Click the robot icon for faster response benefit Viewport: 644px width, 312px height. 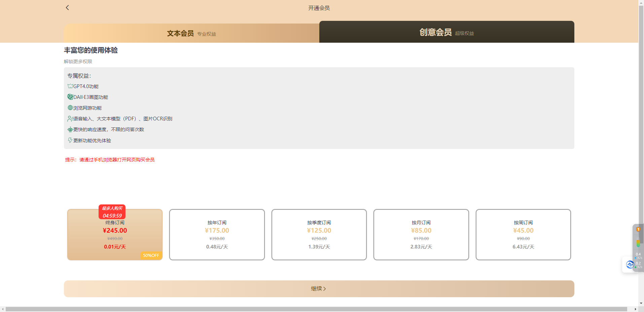click(x=70, y=129)
